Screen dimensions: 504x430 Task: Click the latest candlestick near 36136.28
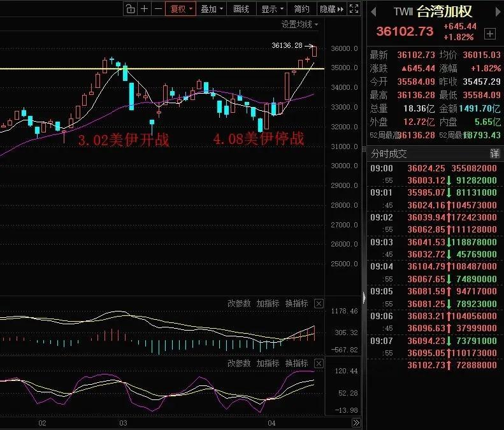(x=314, y=52)
